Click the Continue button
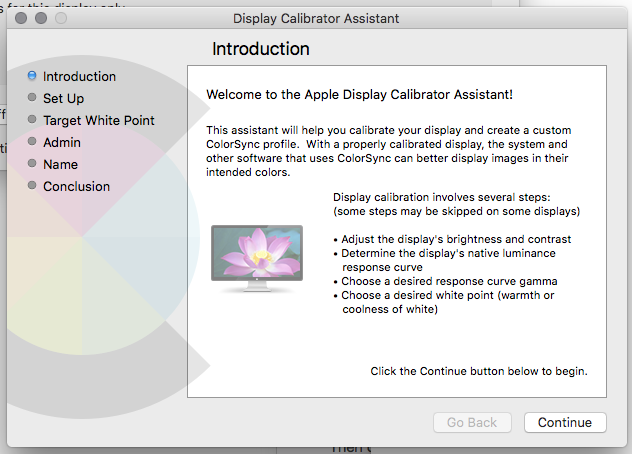632x454 pixels. pyautogui.click(x=565, y=422)
